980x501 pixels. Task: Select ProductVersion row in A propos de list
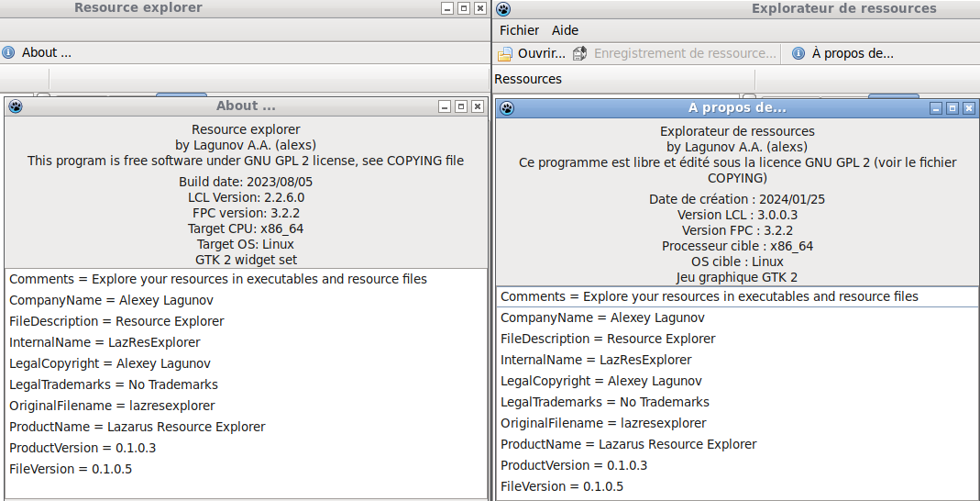(736, 465)
